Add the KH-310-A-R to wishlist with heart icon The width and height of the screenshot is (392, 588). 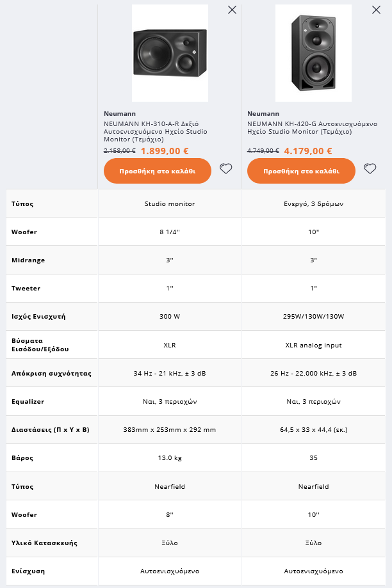[225, 169]
